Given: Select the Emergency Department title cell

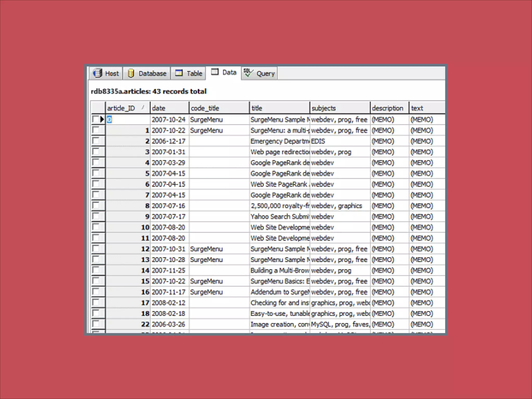Looking at the screenshot, I should [280, 141].
